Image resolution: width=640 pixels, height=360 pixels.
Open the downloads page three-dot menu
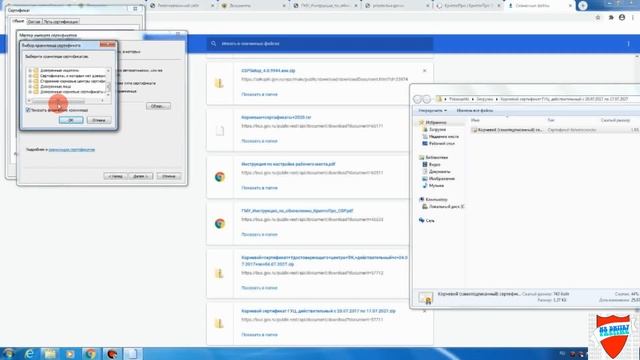point(629,44)
